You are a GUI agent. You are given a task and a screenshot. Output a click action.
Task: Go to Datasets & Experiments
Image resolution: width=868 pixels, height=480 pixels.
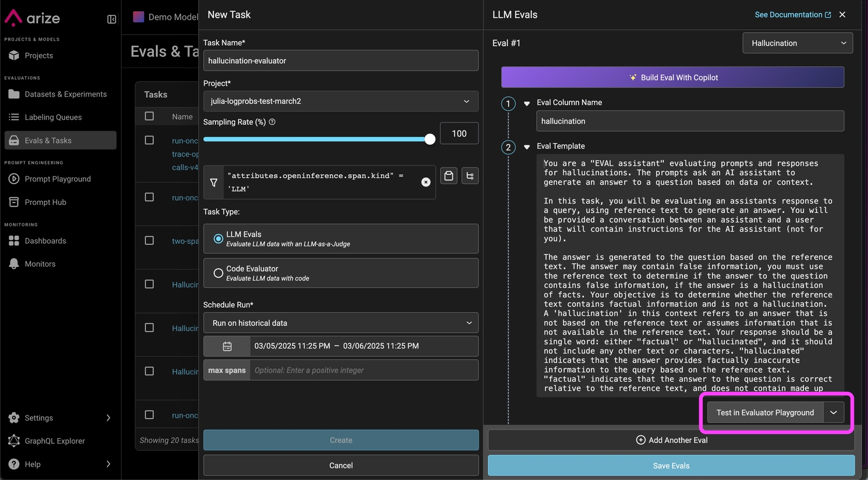click(65, 94)
